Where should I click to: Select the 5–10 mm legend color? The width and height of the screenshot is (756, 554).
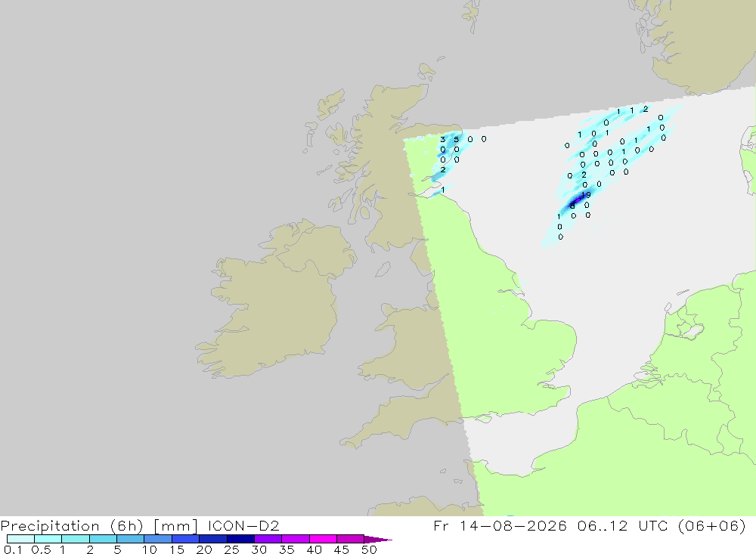[x=130, y=539]
